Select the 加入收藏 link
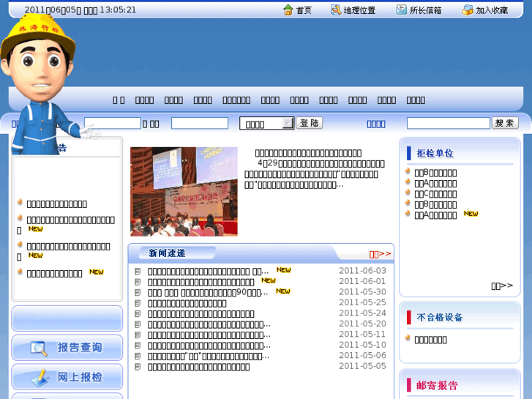532x399 pixels. 492,10
